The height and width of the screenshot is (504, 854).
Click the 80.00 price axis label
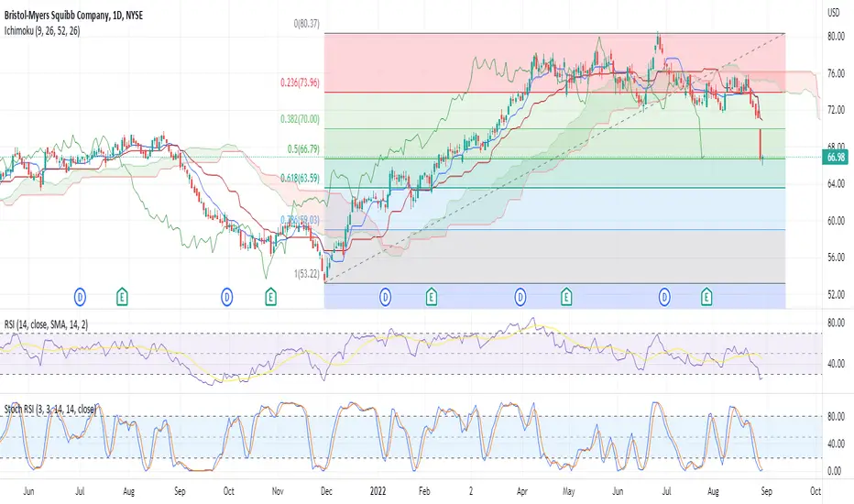[836, 37]
